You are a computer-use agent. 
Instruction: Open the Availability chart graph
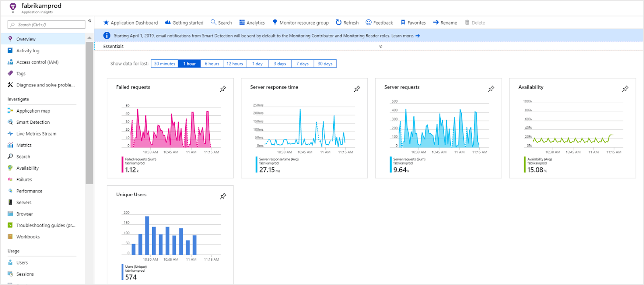pos(573,125)
